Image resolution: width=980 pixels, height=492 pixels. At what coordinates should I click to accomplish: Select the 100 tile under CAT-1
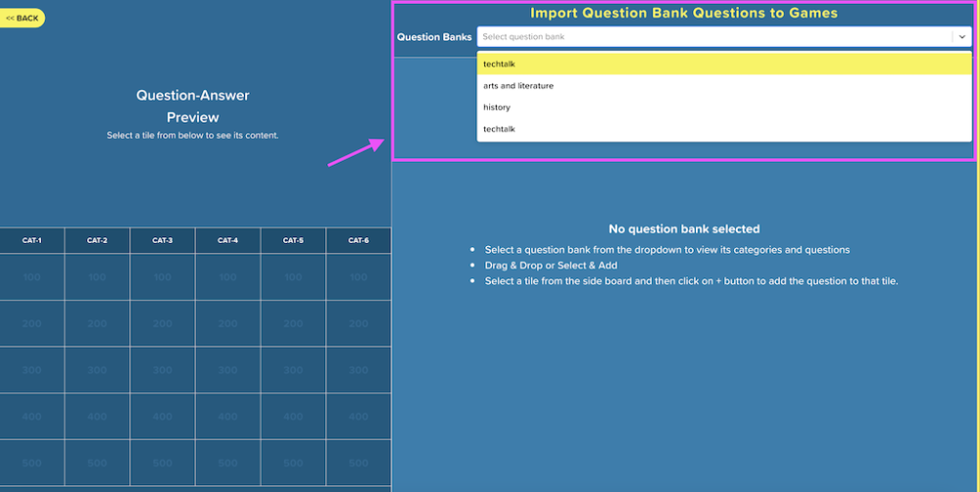tap(32, 277)
